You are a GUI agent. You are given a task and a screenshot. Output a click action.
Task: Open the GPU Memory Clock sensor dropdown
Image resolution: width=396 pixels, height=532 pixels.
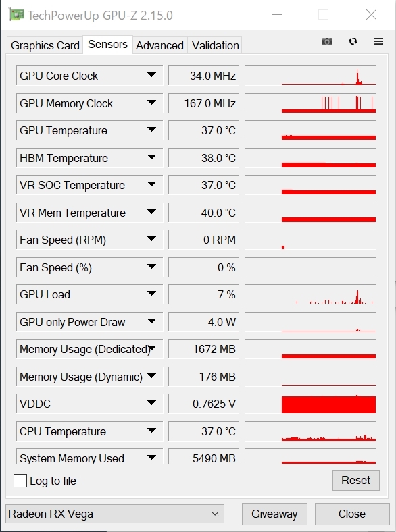[151, 103]
